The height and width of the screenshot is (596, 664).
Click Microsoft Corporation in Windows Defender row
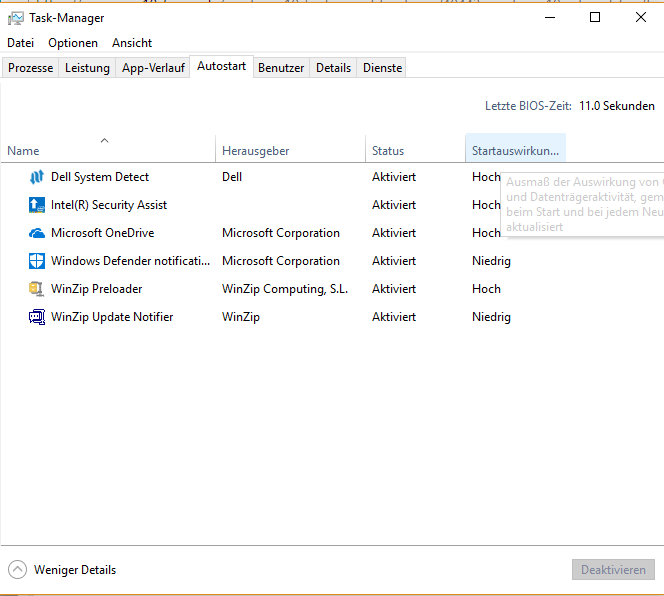[281, 261]
